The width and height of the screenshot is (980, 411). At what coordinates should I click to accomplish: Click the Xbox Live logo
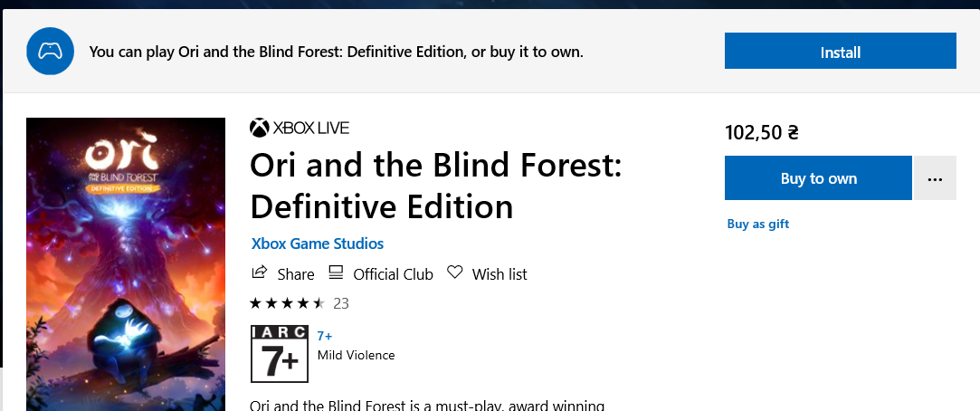click(300, 128)
